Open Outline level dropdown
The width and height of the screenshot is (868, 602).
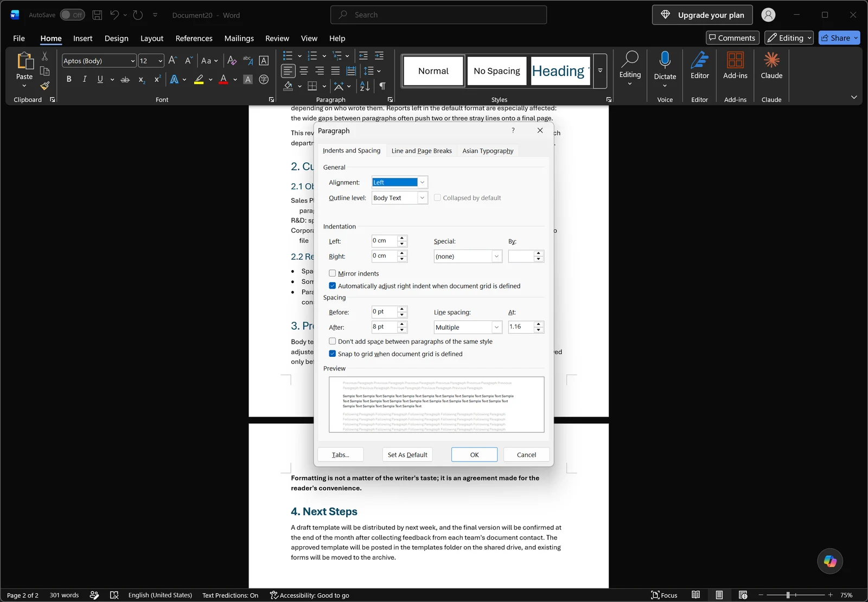422,198
